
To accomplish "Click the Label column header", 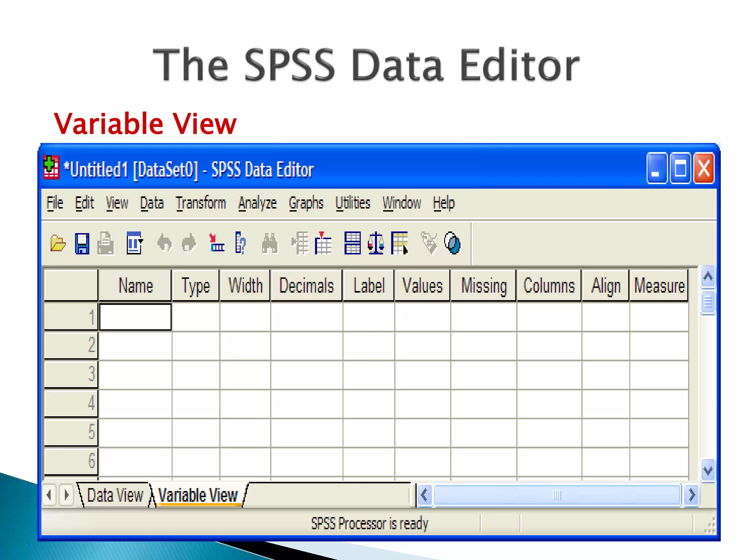I will [x=369, y=285].
